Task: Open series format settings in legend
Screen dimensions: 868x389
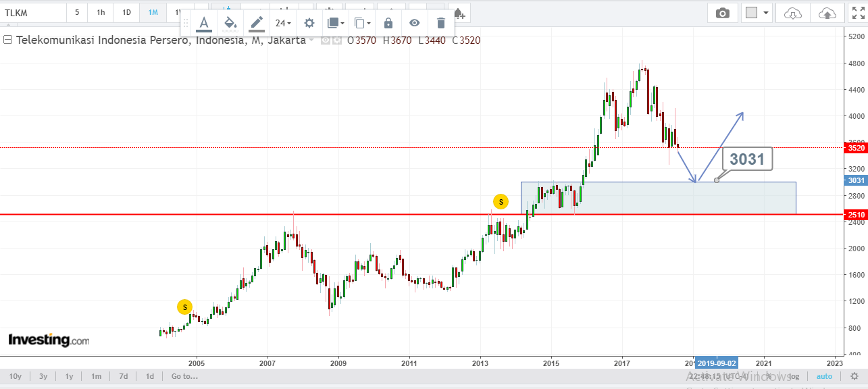Action: (x=336, y=41)
